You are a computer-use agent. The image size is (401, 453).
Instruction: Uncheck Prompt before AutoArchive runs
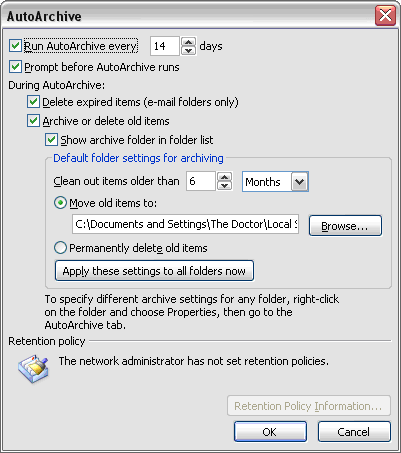coord(15,67)
